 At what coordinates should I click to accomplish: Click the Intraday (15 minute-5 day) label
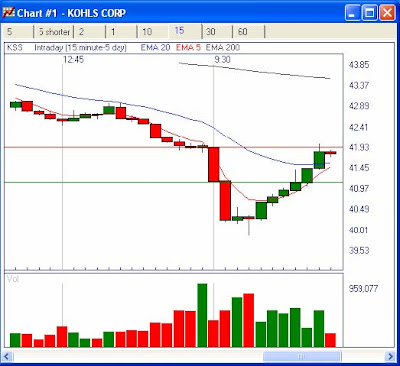(80, 48)
